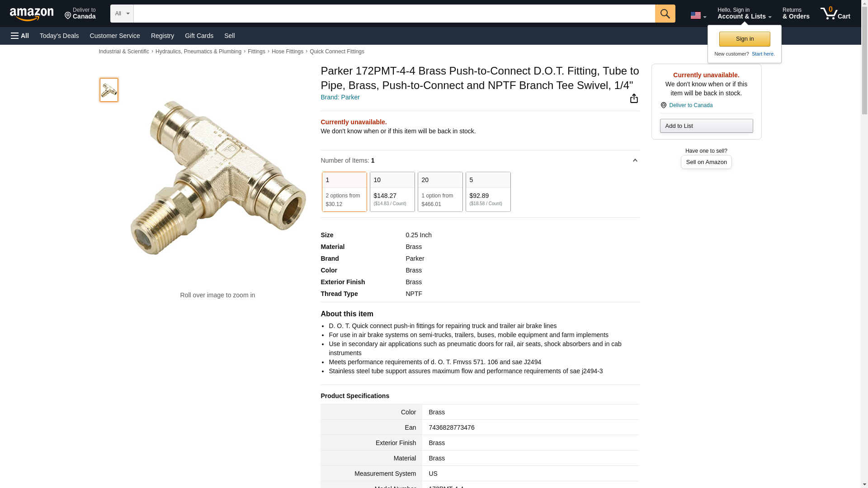
Task: Click the search magnifier button
Action: [x=665, y=14]
